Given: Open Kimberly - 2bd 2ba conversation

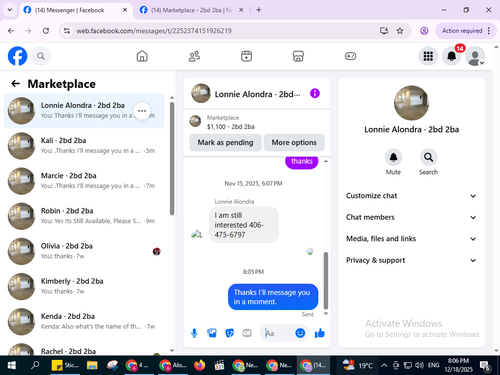Looking at the screenshot, I should point(84,286).
